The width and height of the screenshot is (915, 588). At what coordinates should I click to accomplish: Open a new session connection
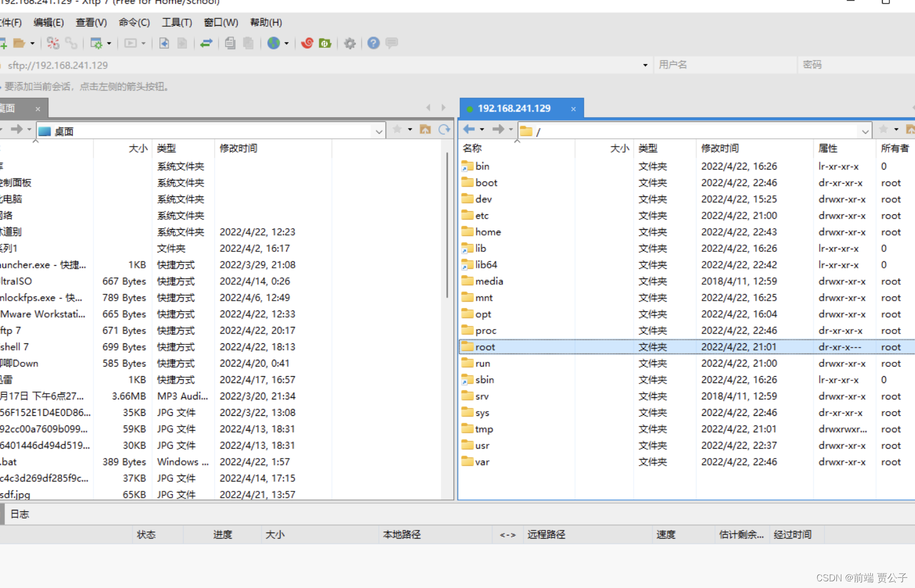[4, 43]
